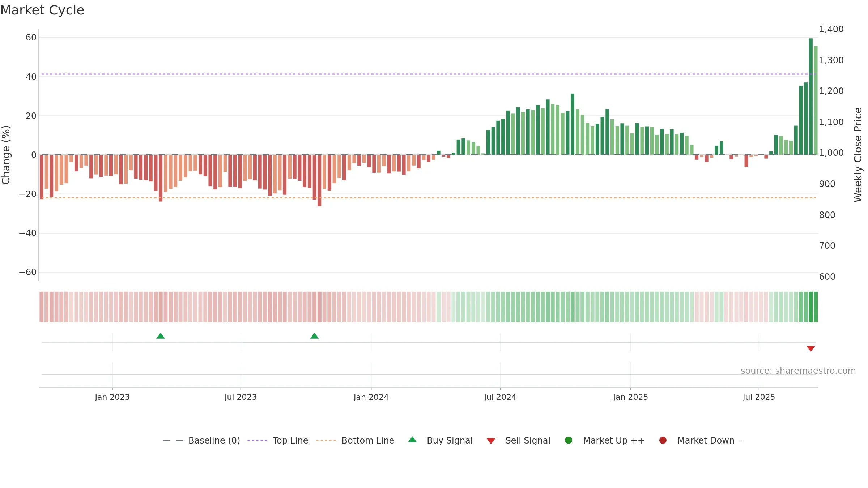Click the 60 percent axis tick label
Viewport: 868px width, 488px height.
[31, 38]
